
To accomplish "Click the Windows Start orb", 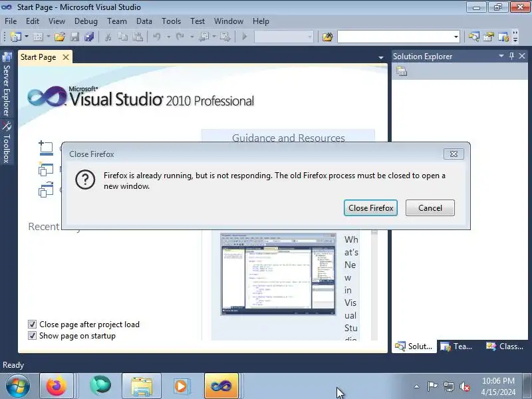I will (x=17, y=386).
